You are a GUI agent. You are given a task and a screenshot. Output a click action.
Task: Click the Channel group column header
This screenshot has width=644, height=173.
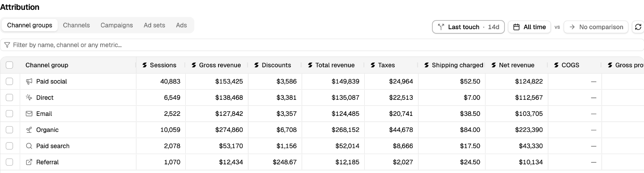click(x=78, y=65)
